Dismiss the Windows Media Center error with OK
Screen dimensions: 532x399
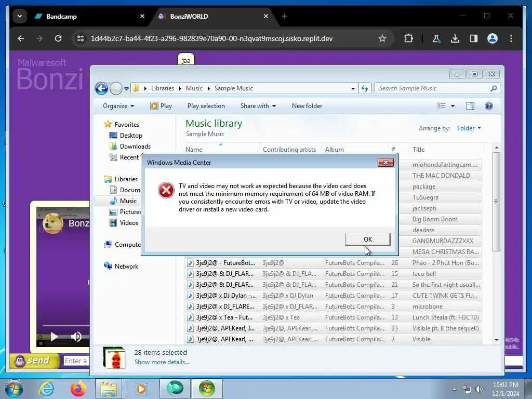point(367,239)
